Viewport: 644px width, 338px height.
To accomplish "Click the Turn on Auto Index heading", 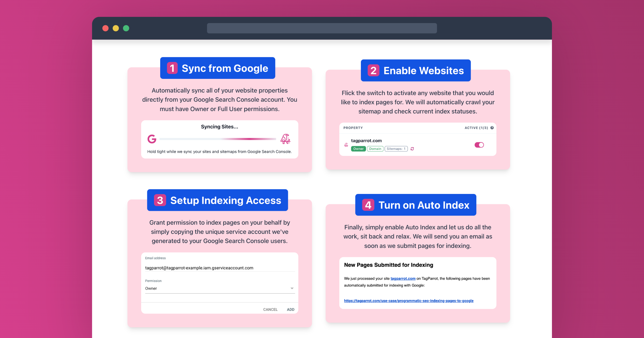I will [416, 205].
